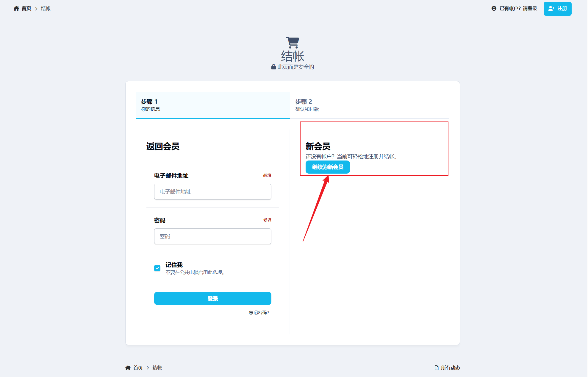
Task: Click the 登录 button
Action: [213, 298]
